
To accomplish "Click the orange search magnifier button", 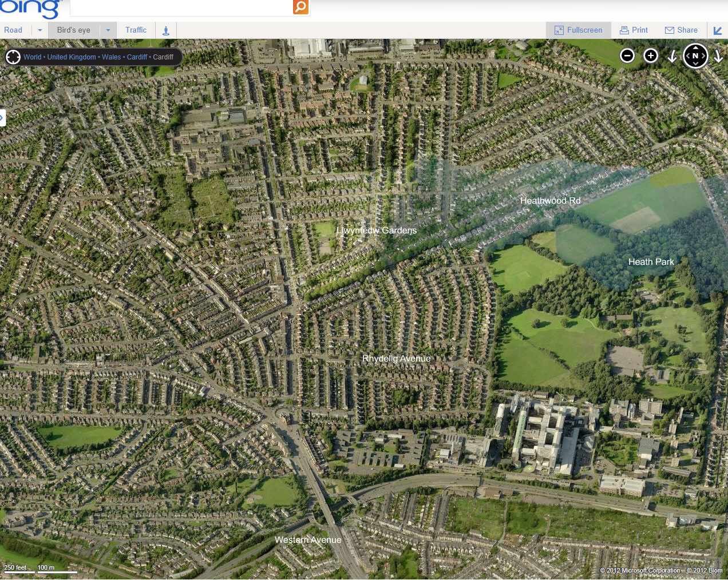I will [x=300, y=7].
